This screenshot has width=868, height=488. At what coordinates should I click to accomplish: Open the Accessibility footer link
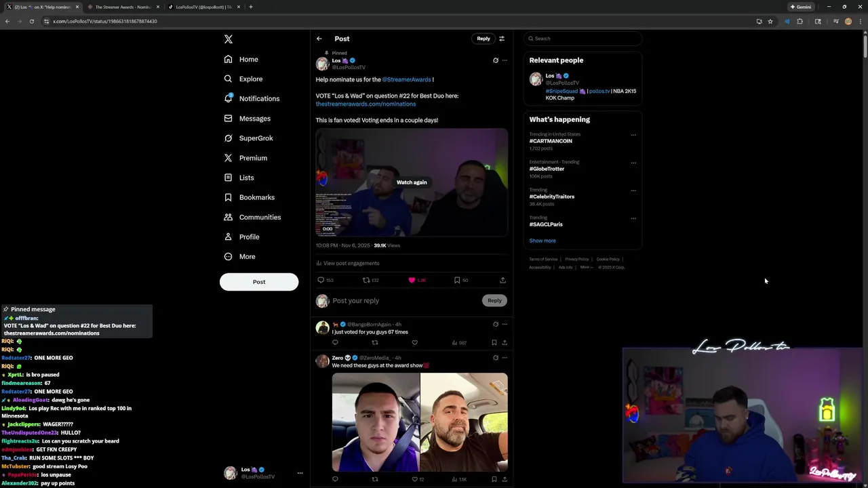[x=540, y=267]
